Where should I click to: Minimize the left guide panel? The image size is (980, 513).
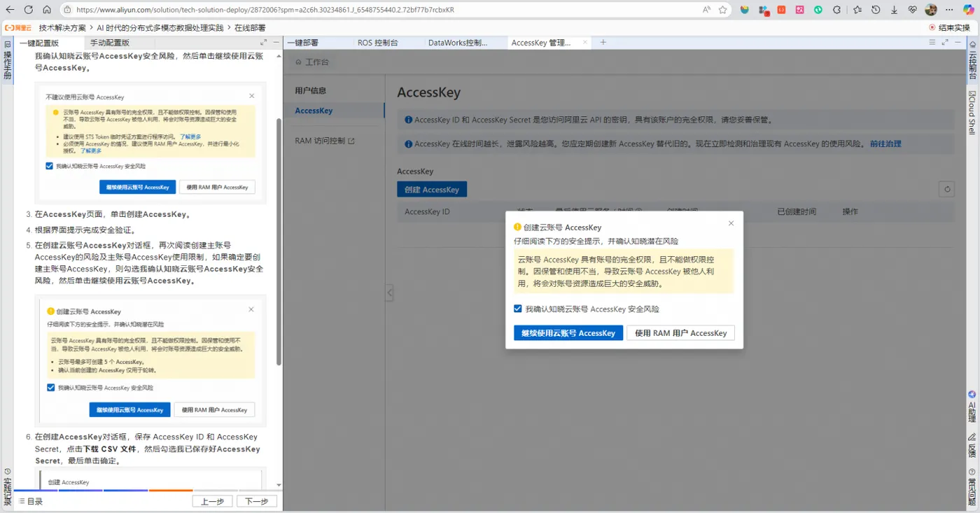point(276,43)
